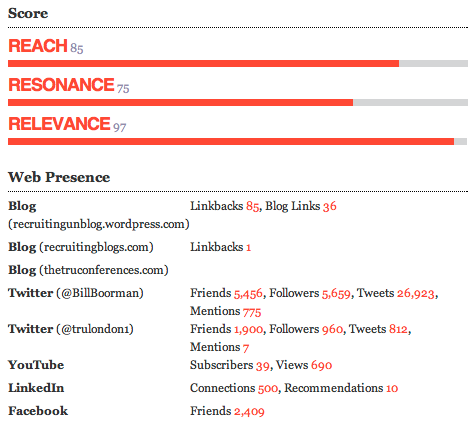
Task: Click the Web Presence heading
Action: click(x=59, y=177)
